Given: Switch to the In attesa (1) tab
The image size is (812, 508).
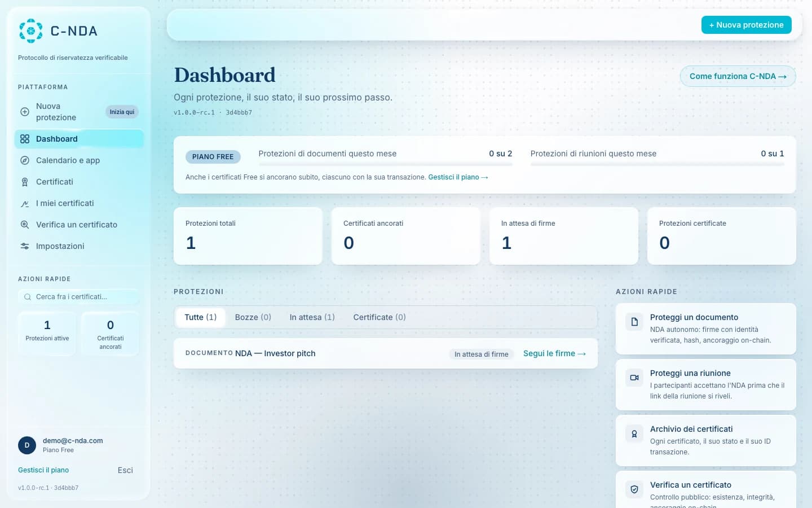Looking at the screenshot, I should pyautogui.click(x=312, y=317).
